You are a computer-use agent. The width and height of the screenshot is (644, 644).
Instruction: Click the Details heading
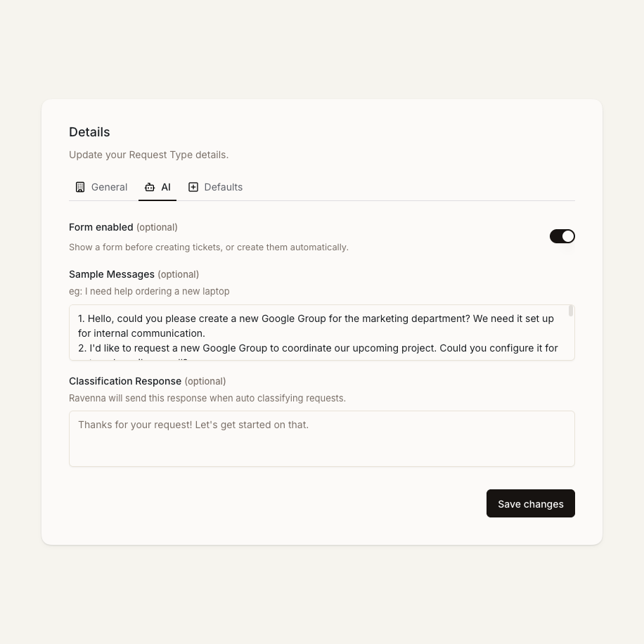tap(89, 132)
